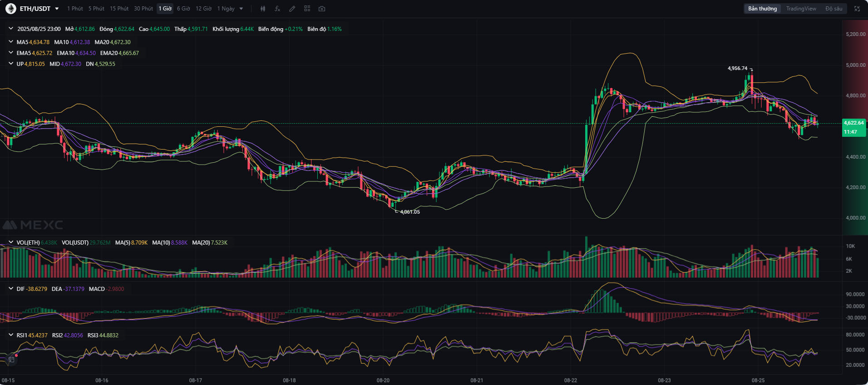Click the Khối lượng value 6.44K
Image resolution: width=868 pixels, height=385 pixels.
(x=247, y=29)
